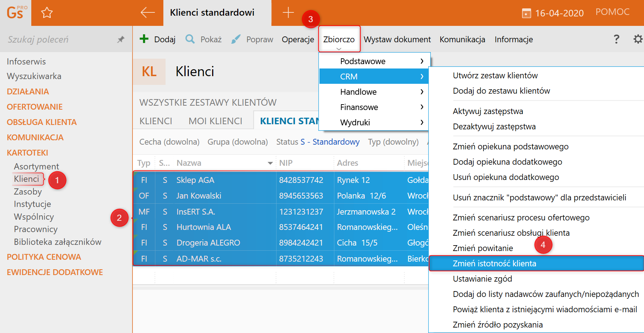
Task: Open the Informacje menu
Action: [514, 39]
